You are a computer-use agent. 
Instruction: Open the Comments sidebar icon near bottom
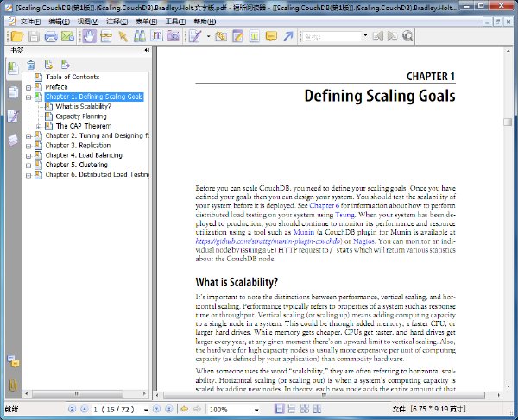(13, 361)
